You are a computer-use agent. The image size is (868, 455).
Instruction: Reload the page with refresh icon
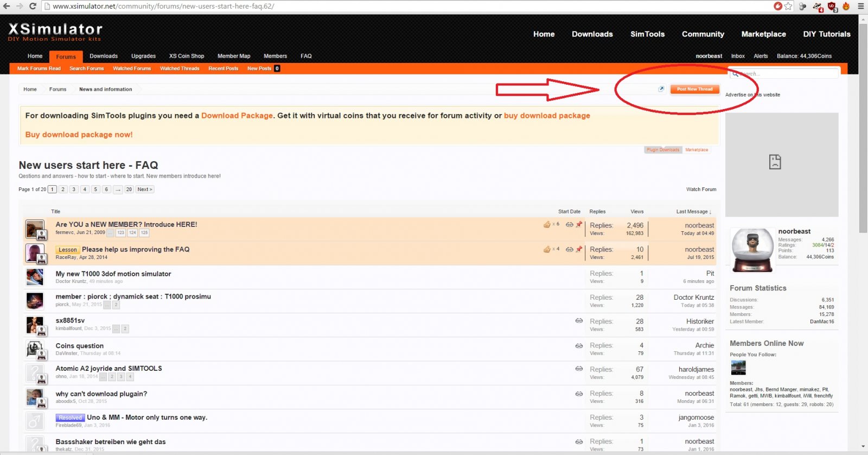pyautogui.click(x=33, y=6)
